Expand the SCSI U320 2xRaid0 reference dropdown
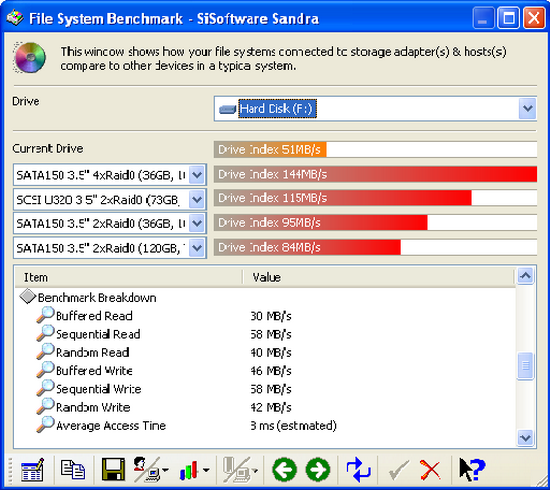This screenshot has width=550, height=490. (x=197, y=199)
